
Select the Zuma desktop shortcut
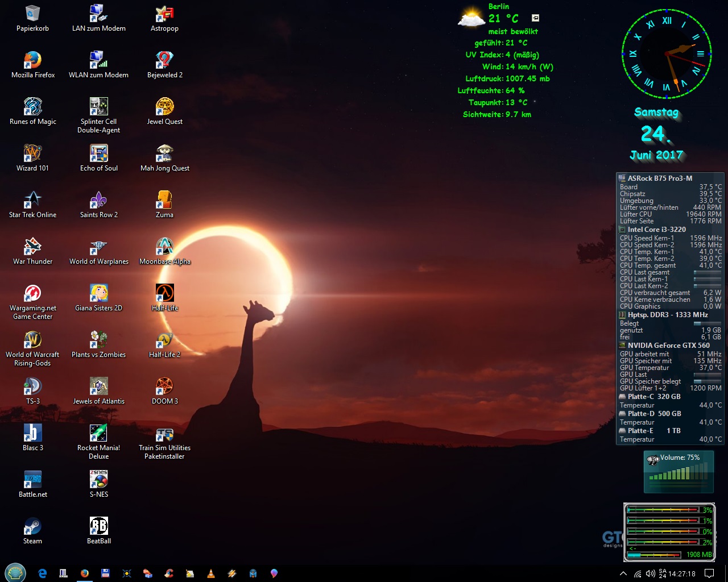(x=165, y=205)
